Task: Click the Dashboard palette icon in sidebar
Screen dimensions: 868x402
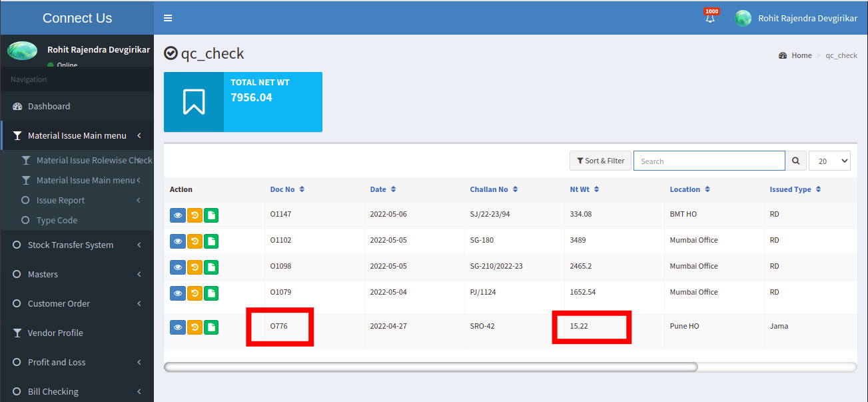Action: coord(17,106)
